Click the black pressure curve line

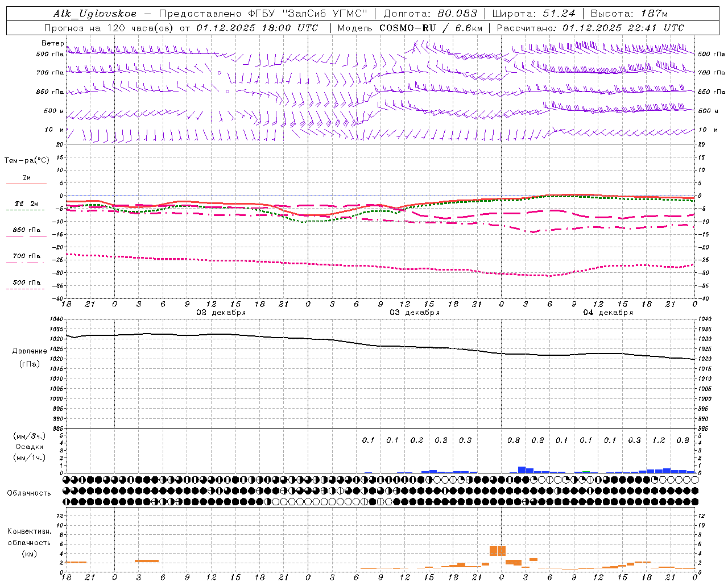(381, 346)
